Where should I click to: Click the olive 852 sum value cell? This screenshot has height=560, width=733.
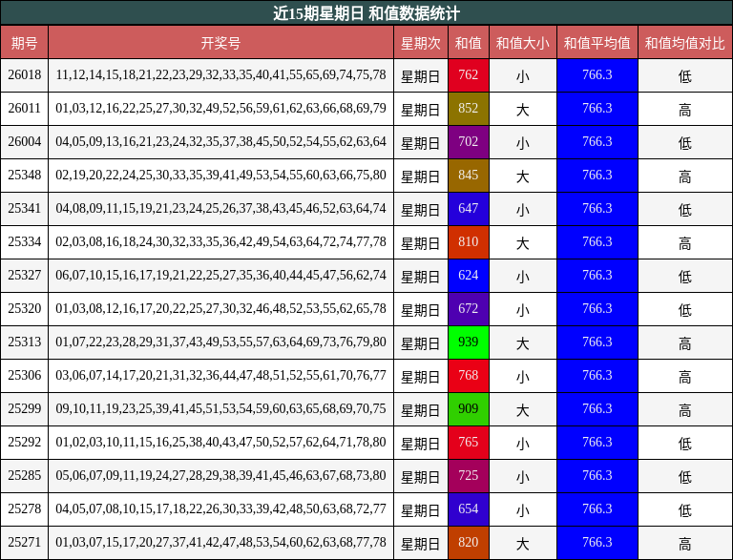click(x=469, y=109)
